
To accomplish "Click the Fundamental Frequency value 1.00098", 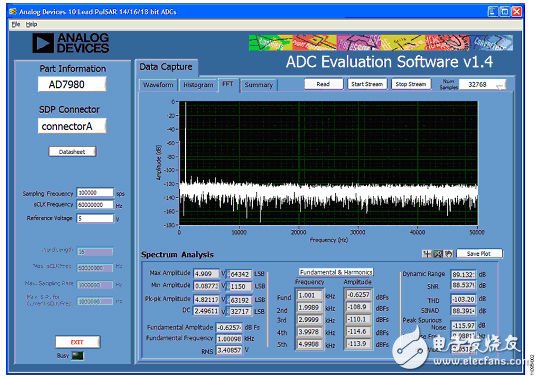I will 229,339.
